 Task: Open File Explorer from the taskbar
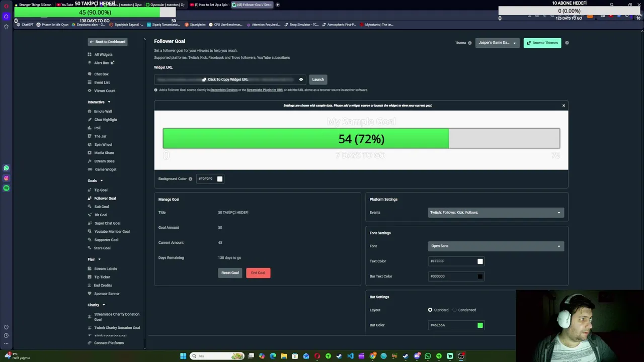click(x=284, y=356)
